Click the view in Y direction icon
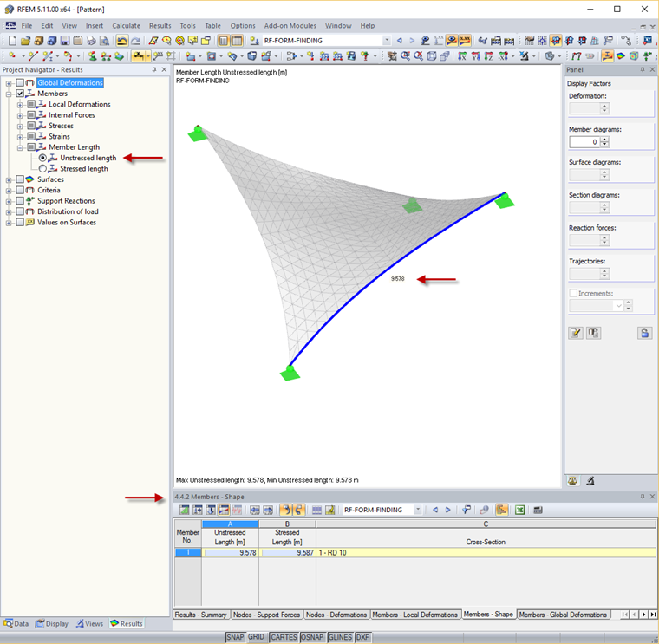This screenshot has width=659, height=644. 476,55
